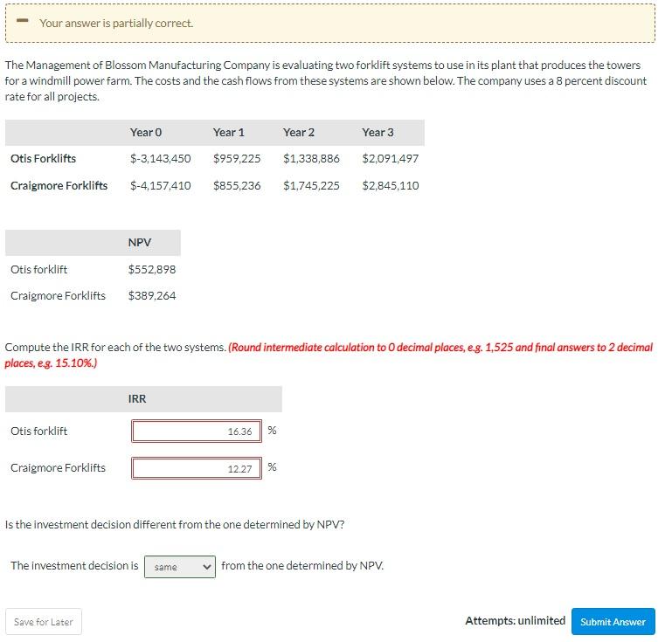Click 'Craigmore Forklifts' label in IRR table
672x642 pixels.
tap(58, 467)
